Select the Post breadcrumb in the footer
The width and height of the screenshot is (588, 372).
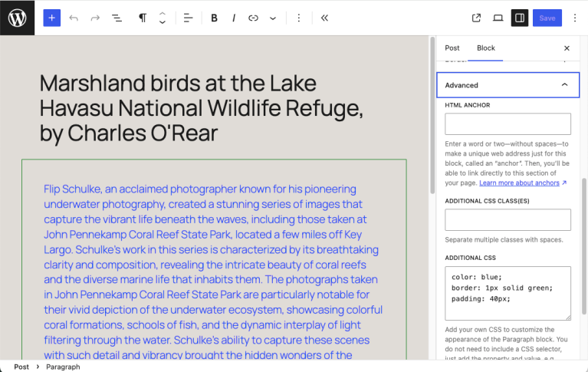pyautogui.click(x=21, y=367)
